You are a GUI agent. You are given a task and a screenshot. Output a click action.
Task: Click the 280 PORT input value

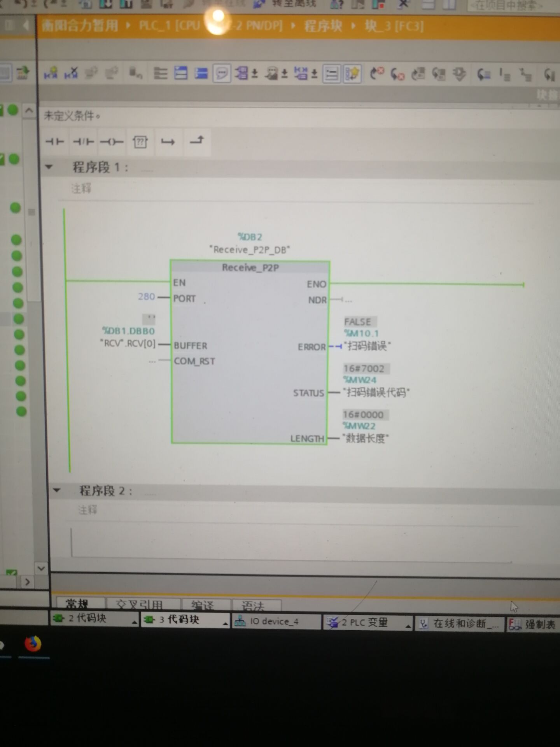pos(147,297)
